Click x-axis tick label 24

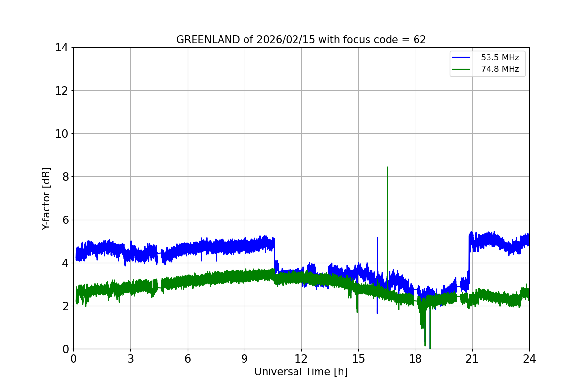click(529, 359)
